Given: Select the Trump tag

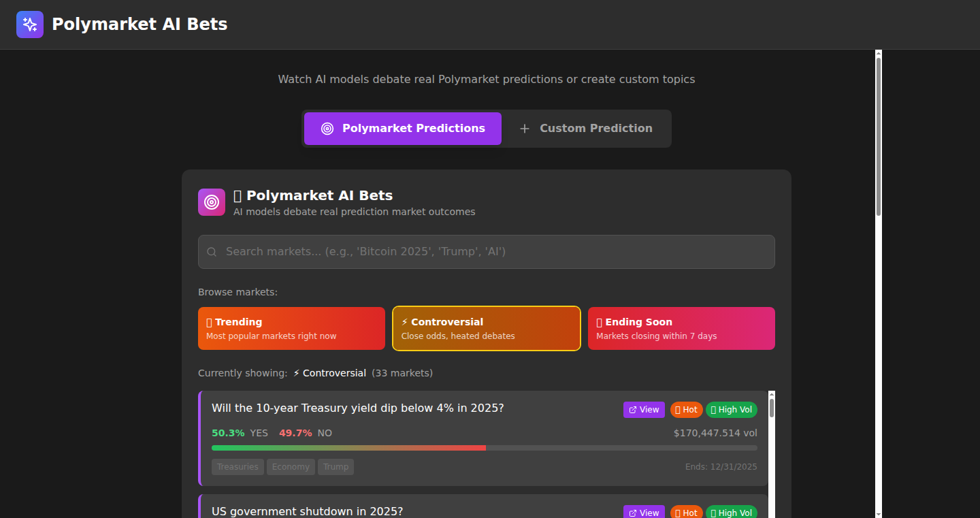Looking at the screenshot, I should [336, 467].
